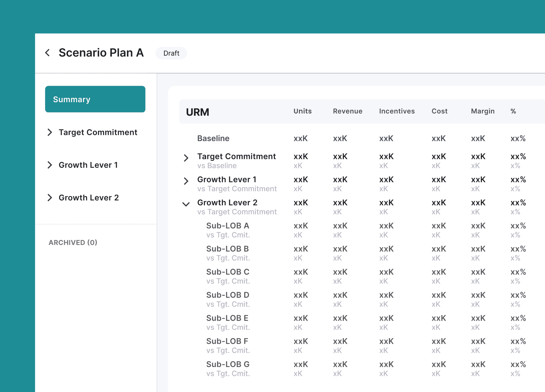This screenshot has height=392, width=545.
Task: Click the back arrow beside Scenario Plan A
Action: [x=48, y=53]
